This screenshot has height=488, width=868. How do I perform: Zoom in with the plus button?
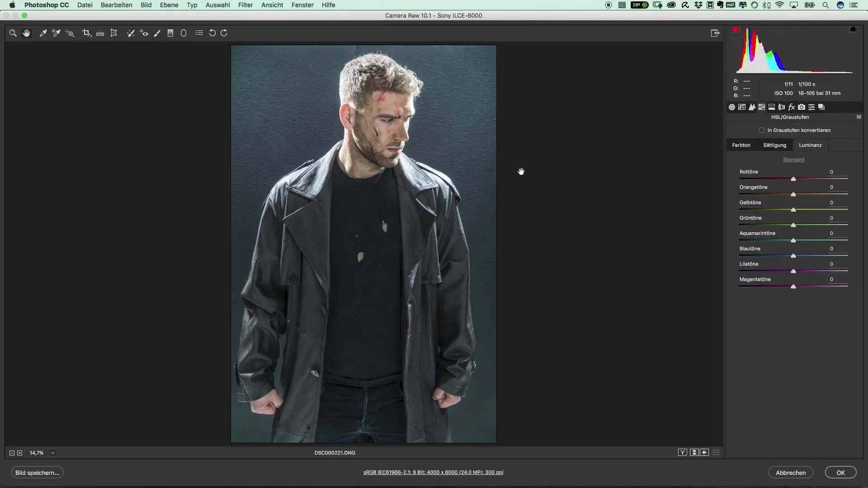20,453
